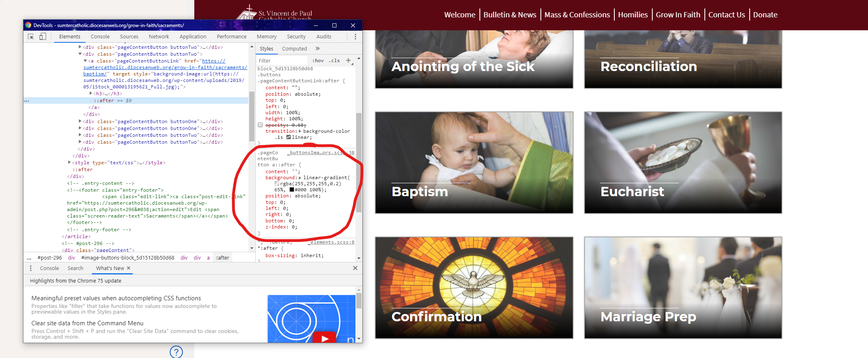Expand the style type text/css node
The image size is (868, 358).
tap(69, 163)
